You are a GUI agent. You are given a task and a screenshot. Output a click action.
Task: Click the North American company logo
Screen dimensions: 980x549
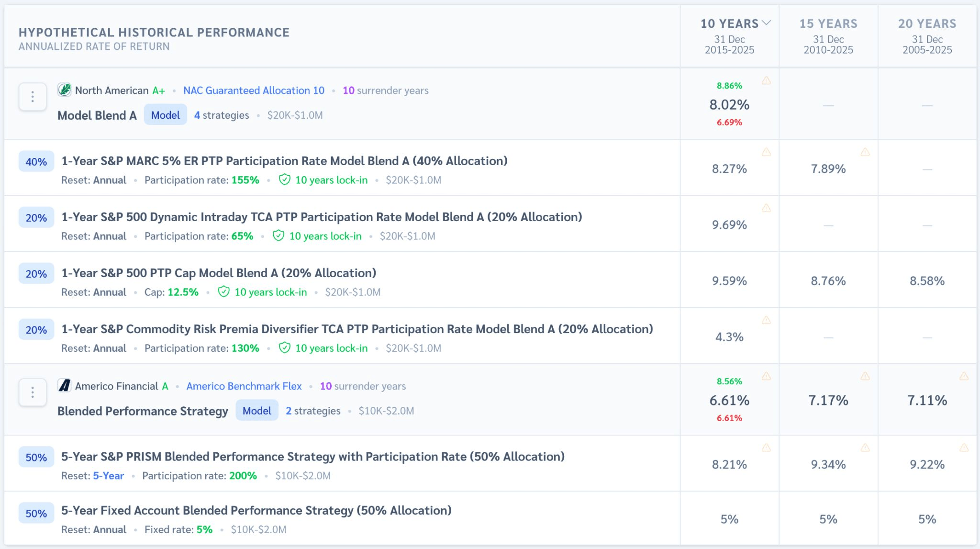coord(65,90)
